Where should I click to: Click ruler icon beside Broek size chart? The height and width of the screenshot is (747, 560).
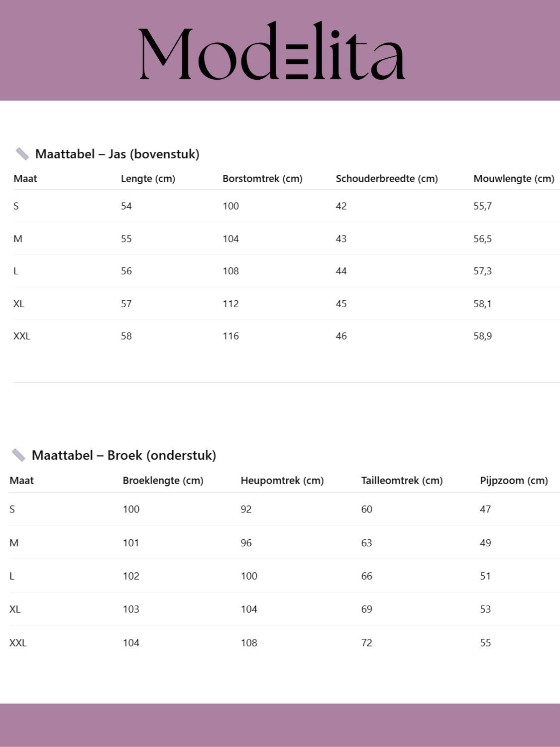click(x=18, y=455)
